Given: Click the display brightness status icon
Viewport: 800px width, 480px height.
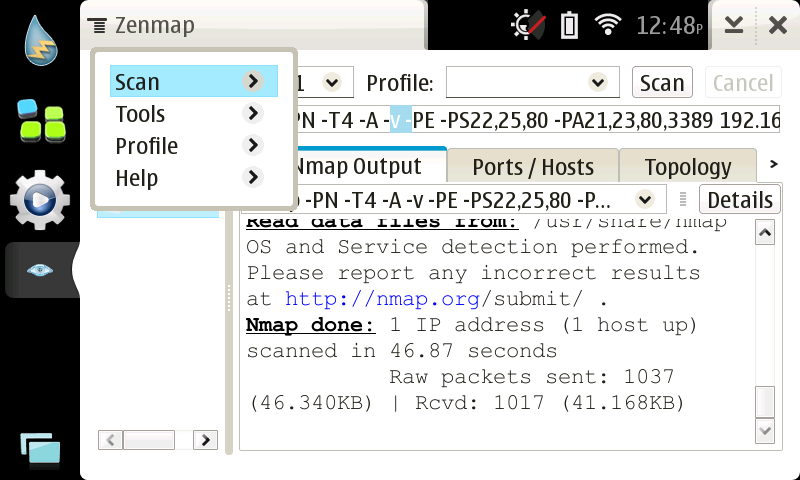Looking at the screenshot, I should [x=528, y=25].
